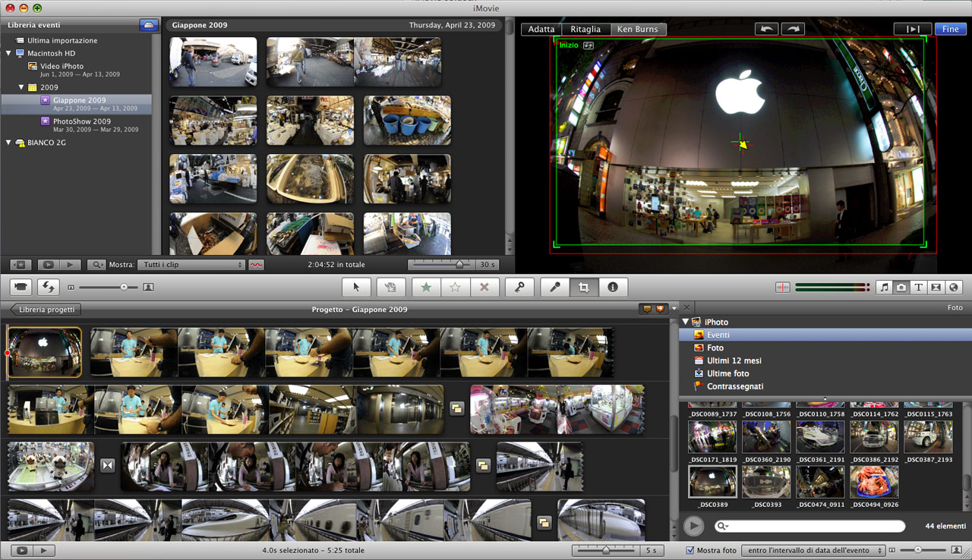Open the titles browser T icon
The height and width of the screenshot is (560, 972).
point(919,287)
